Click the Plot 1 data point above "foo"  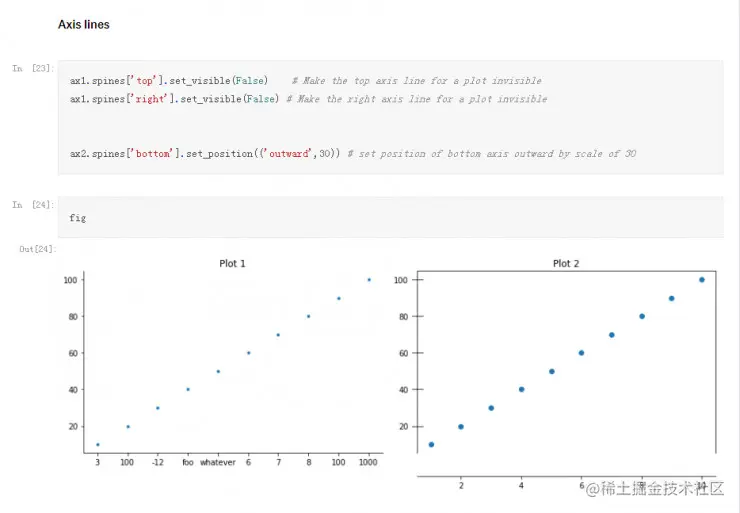click(x=188, y=389)
